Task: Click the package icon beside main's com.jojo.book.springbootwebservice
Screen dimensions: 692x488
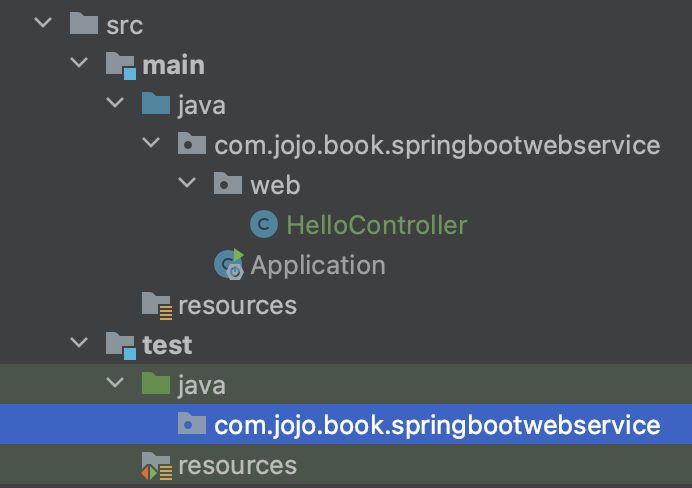Action: point(192,143)
